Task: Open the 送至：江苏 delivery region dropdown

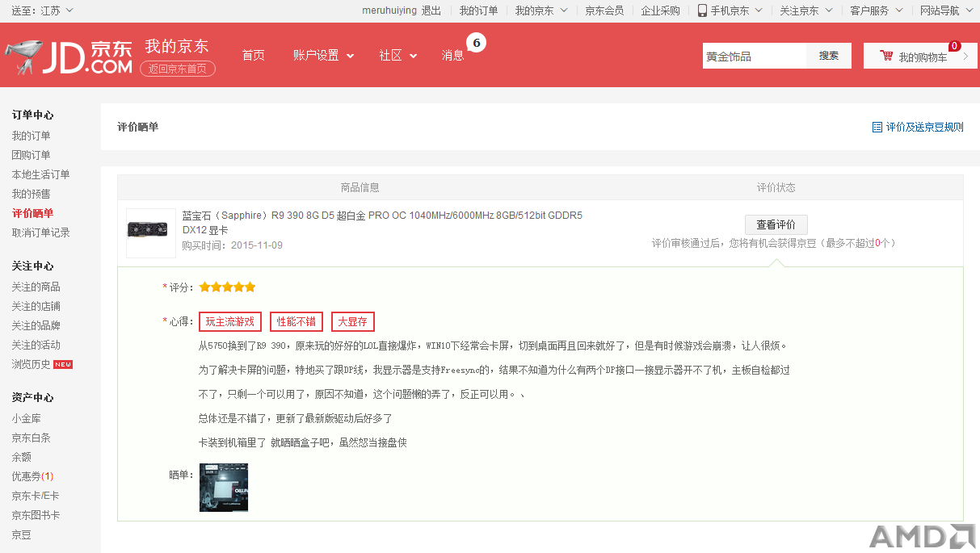Action: pyautogui.click(x=42, y=10)
